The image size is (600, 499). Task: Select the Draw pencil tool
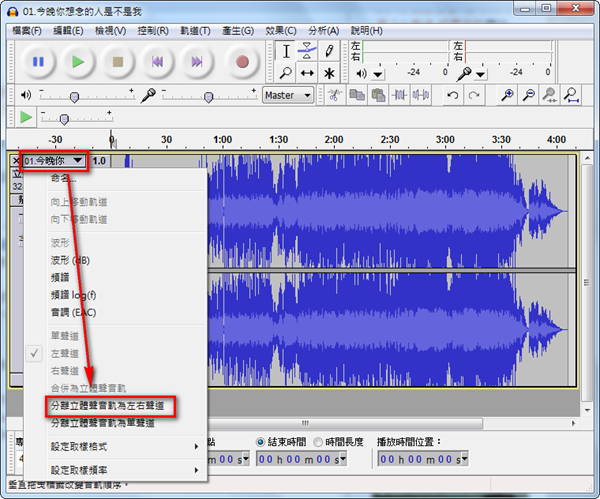point(329,51)
